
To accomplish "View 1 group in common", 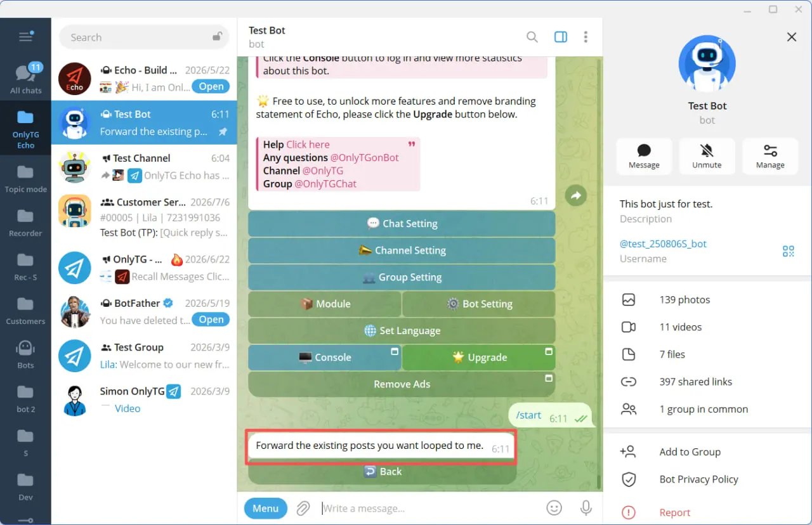I will click(x=707, y=409).
